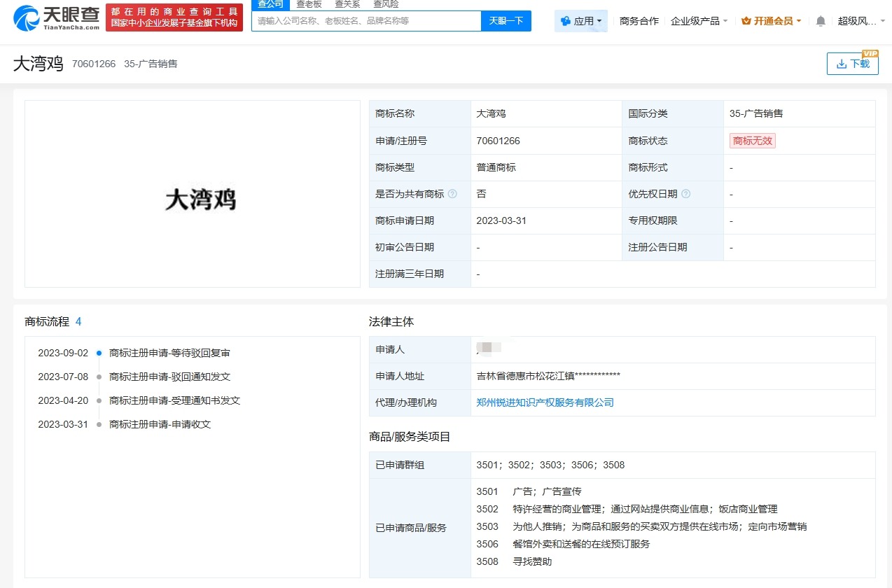Select the 2023-03-31 申请收文 marker
Image resolution: width=892 pixels, height=588 pixels.
point(98,424)
